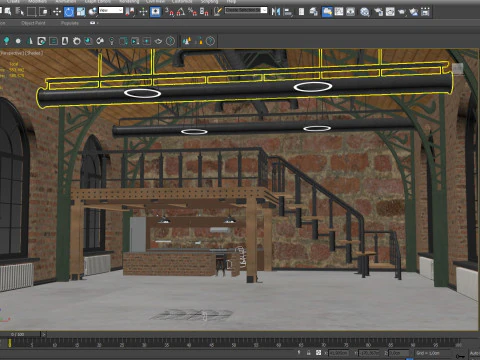Open the Help menu

pos(231,2)
